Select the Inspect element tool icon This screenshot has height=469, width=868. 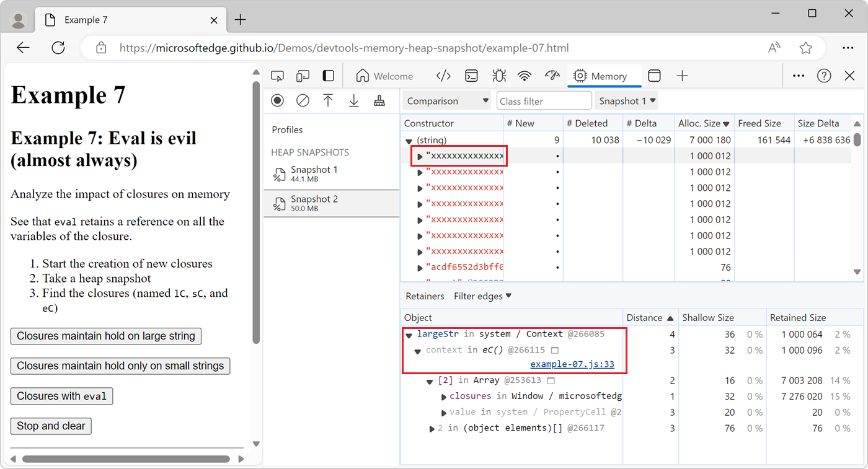(x=277, y=76)
